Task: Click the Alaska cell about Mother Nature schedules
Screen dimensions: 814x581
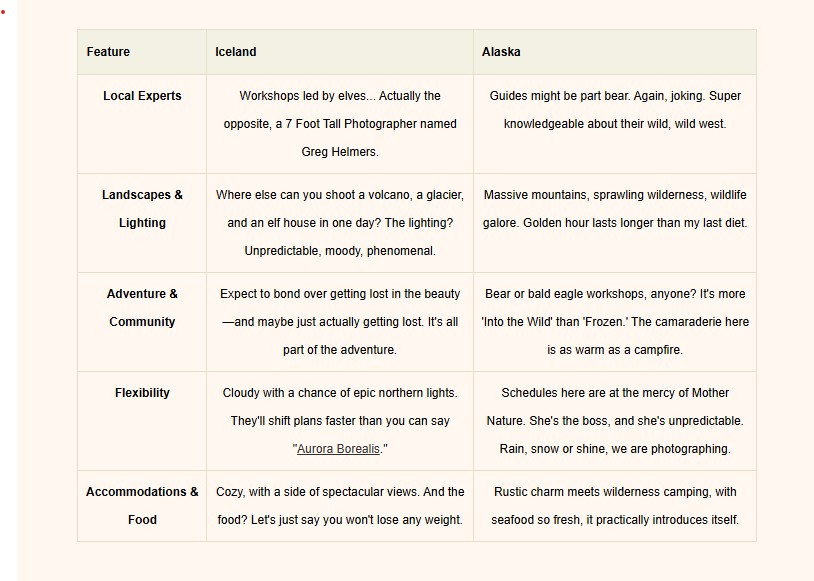Action: point(615,421)
